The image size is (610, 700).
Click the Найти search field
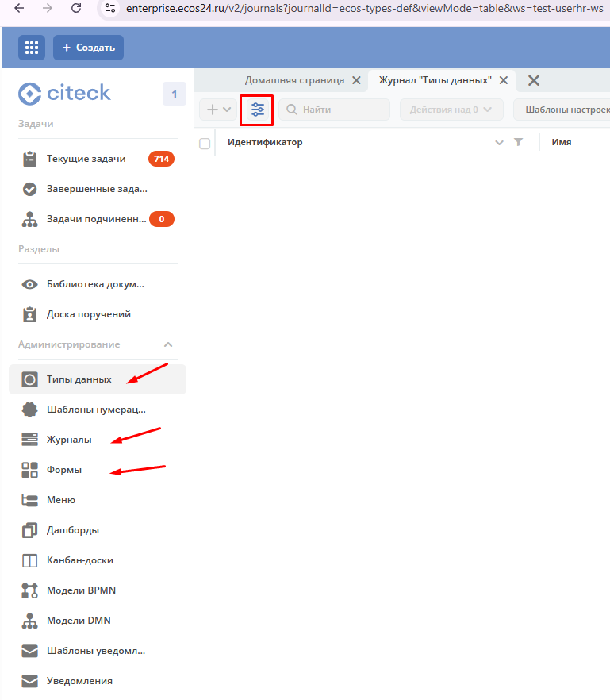pos(335,110)
